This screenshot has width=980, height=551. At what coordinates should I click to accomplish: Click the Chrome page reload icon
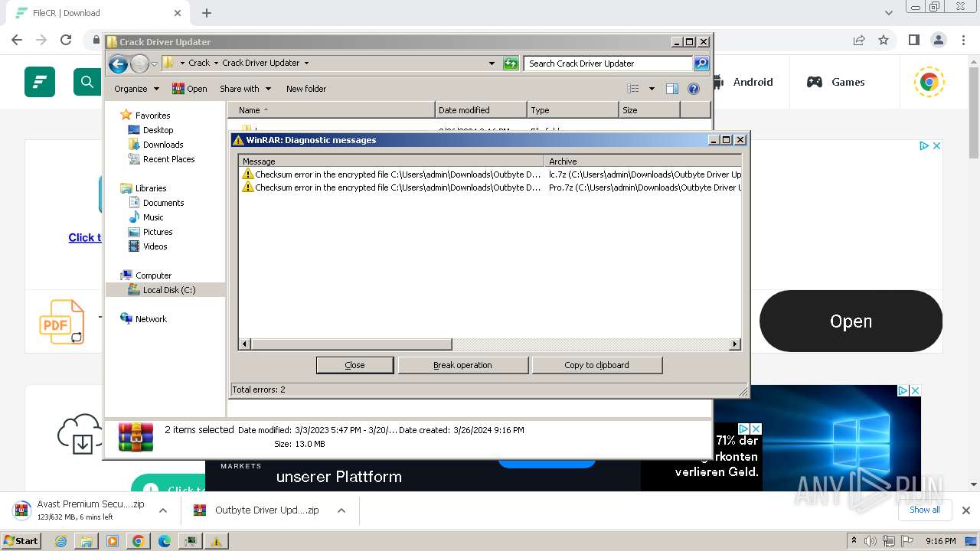coord(66,40)
